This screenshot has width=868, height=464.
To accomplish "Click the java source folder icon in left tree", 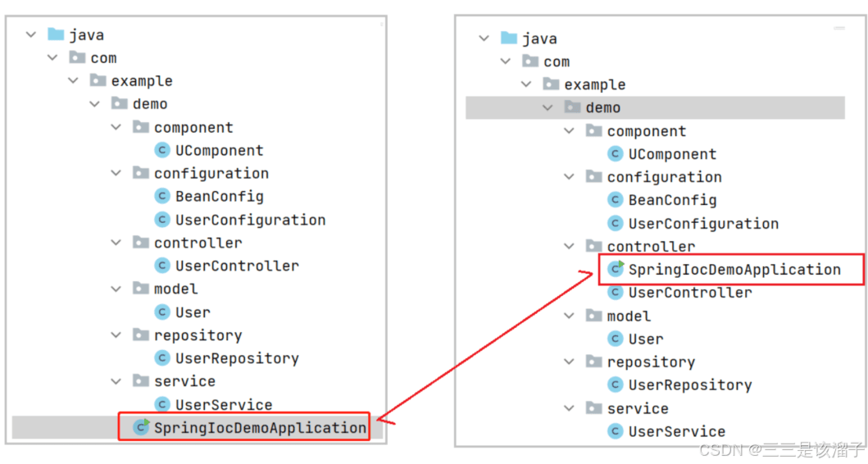I will pos(56,34).
